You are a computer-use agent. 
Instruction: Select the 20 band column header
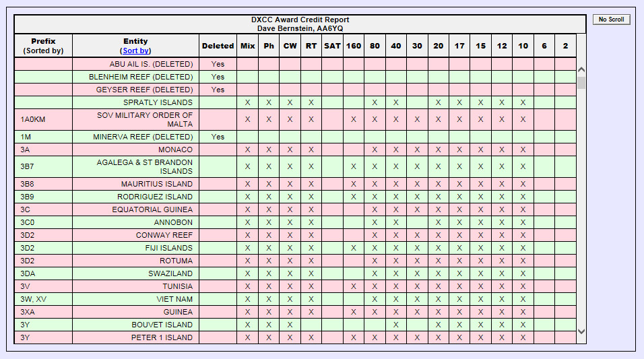(439, 46)
